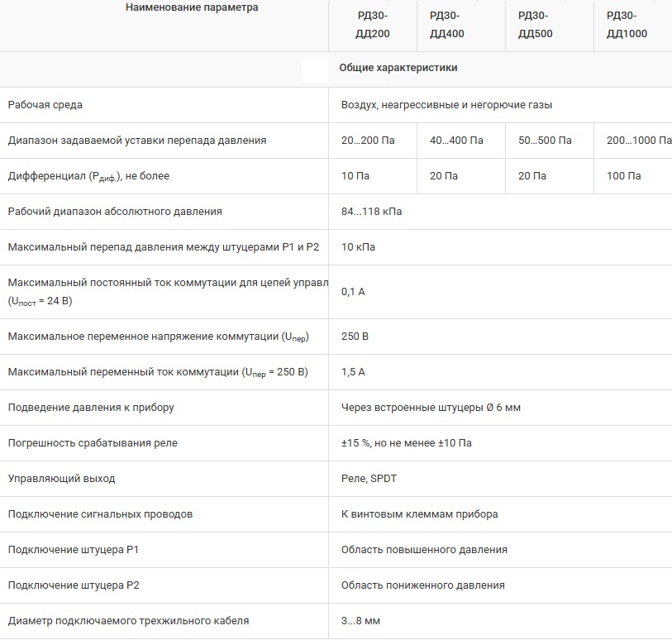The image size is (672, 640).
Task: Click the 1,5 А alternating current value
Action: (x=353, y=372)
